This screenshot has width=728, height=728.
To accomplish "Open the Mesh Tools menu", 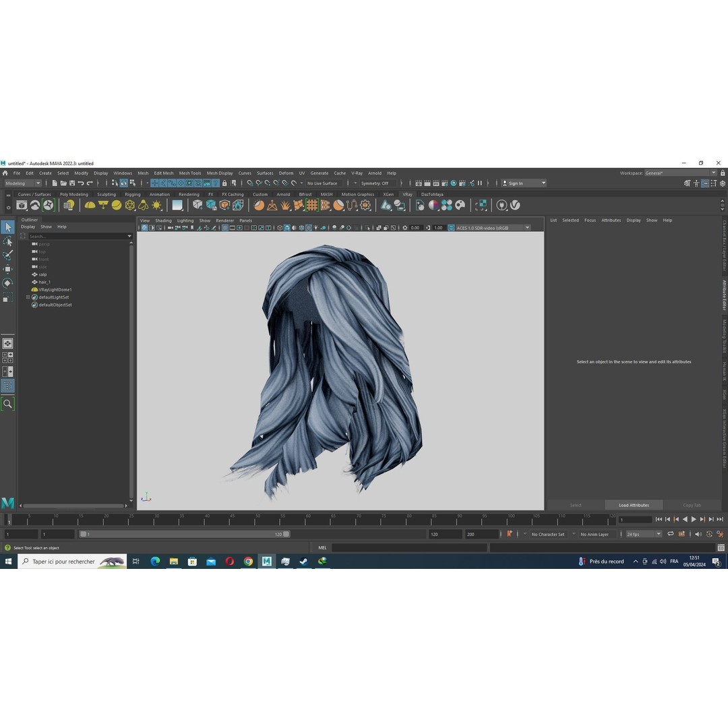I will 190,173.
